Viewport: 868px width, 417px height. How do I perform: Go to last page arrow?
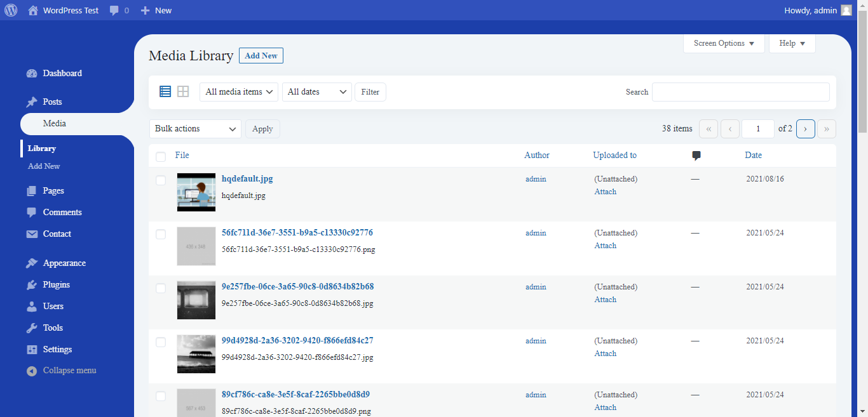pyautogui.click(x=827, y=129)
